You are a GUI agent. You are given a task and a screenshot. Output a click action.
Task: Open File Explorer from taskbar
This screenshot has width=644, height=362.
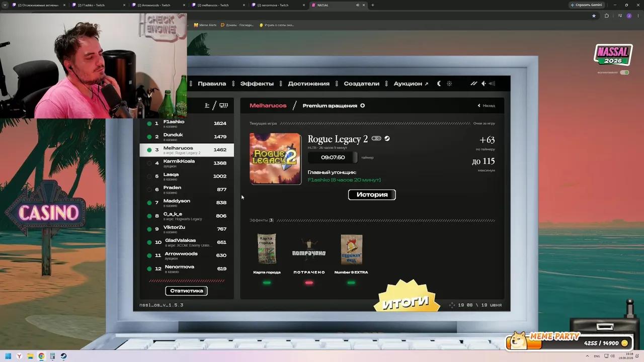(x=30, y=356)
